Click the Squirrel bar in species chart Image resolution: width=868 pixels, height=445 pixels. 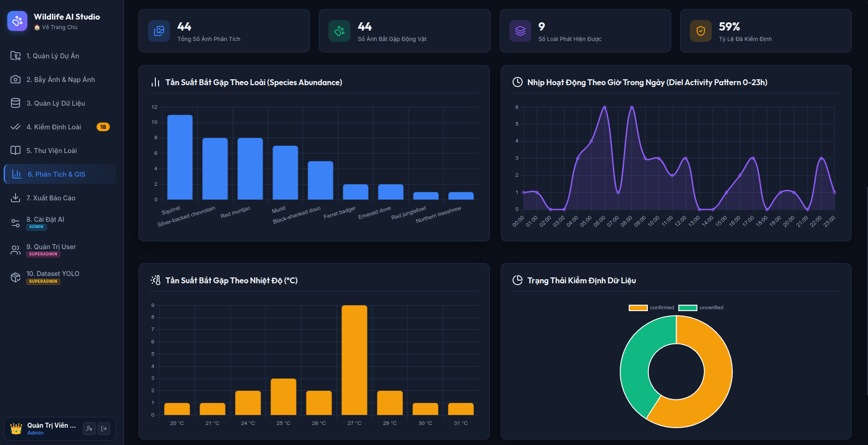[180, 157]
